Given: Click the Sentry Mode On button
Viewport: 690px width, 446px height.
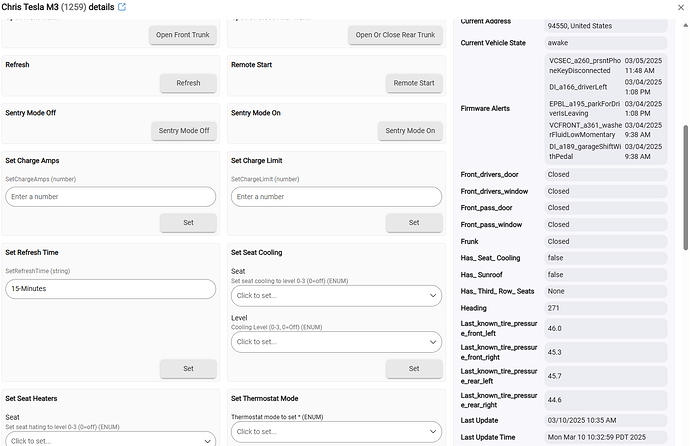Looking at the screenshot, I should click(410, 131).
